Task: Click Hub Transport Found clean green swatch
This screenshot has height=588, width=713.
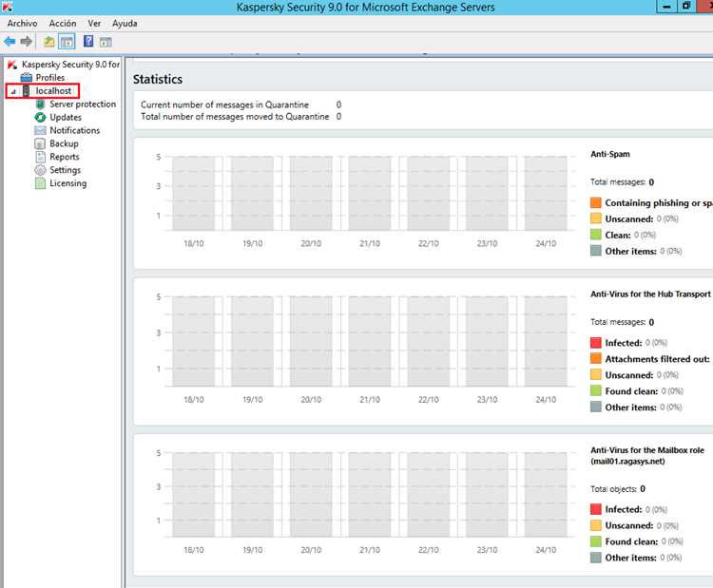Action: click(596, 390)
